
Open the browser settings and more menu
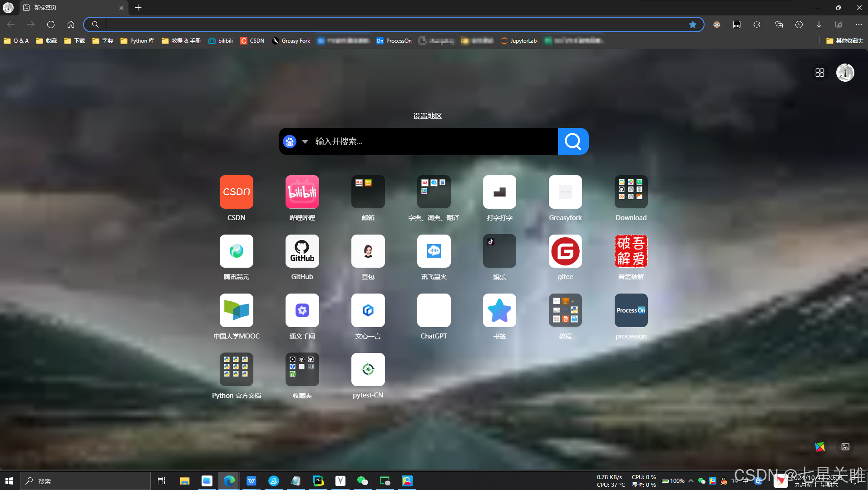(858, 24)
